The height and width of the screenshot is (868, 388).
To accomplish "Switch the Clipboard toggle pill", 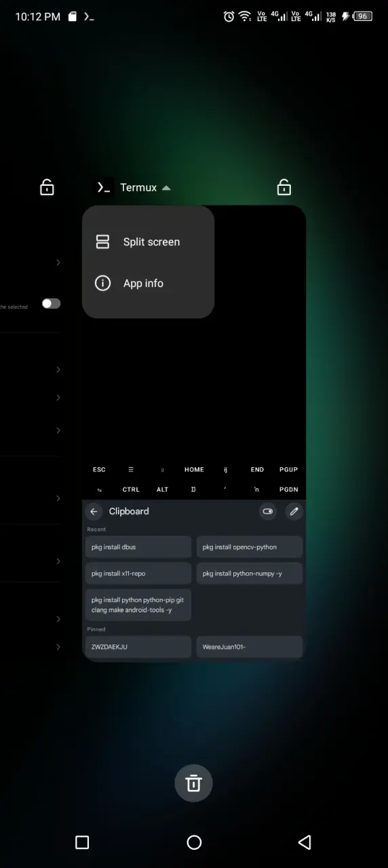I will pos(268,512).
